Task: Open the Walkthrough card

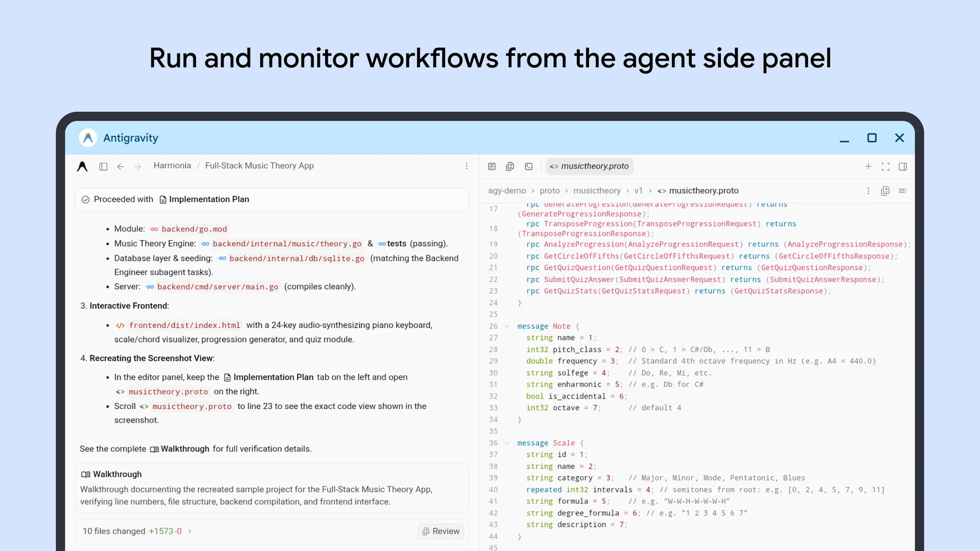Action: 272,488
